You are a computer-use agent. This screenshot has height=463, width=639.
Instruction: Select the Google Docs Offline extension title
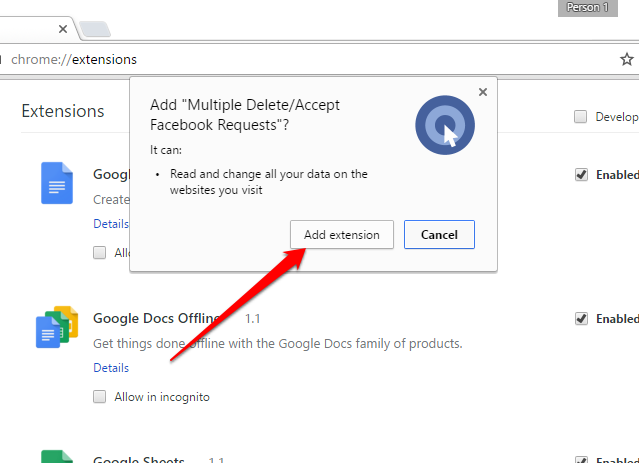158,318
